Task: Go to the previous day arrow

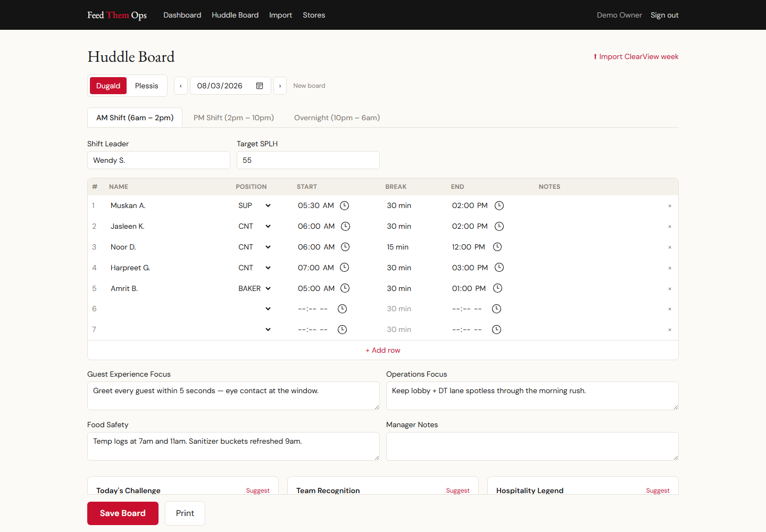Action: click(x=181, y=86)
